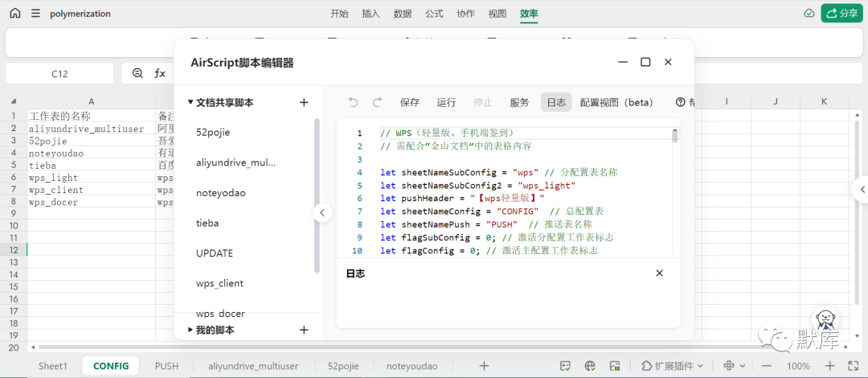This screenshot has width=868, height=378.
Task: Select the UPDATE script
Action: 215,253
